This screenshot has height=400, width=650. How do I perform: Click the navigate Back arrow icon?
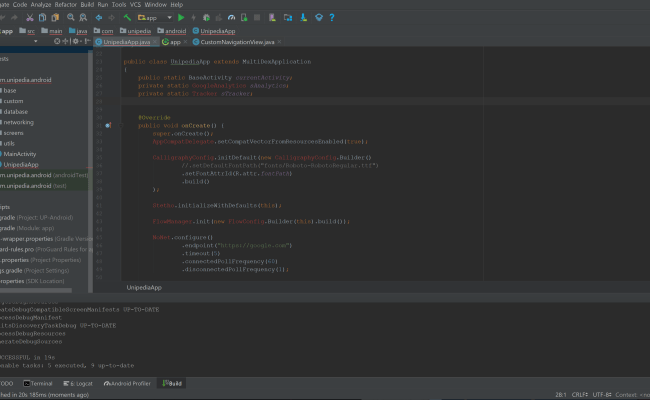pos(99,17)
